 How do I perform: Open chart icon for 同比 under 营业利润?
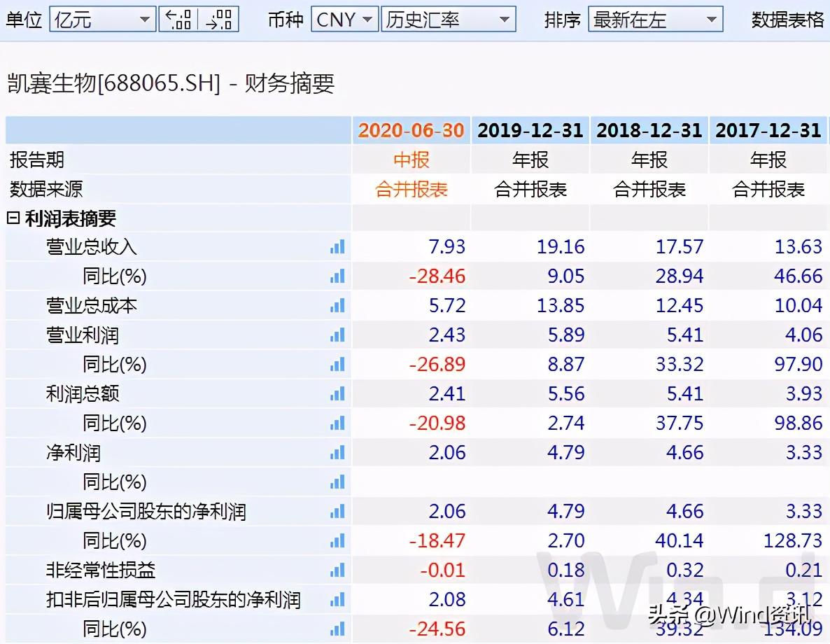point(337,365)
